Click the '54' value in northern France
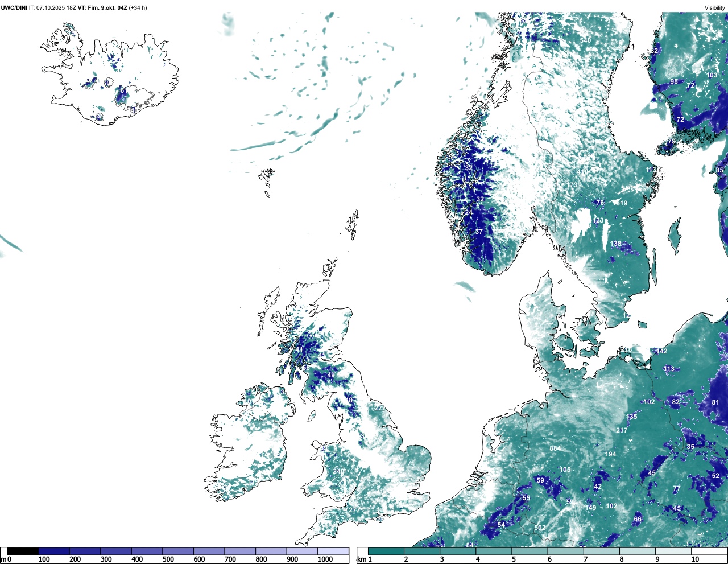728x564 pixels. coord(501,525)
